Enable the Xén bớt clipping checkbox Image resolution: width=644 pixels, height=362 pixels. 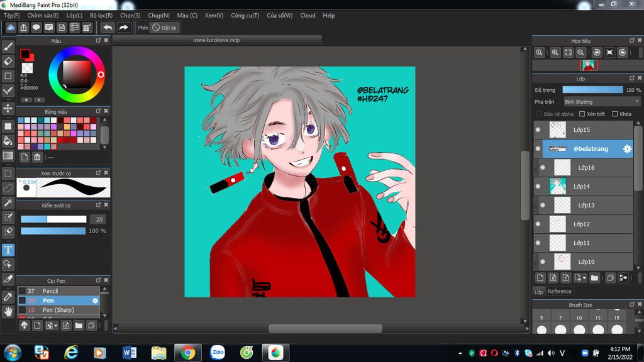tap(582, 114)
